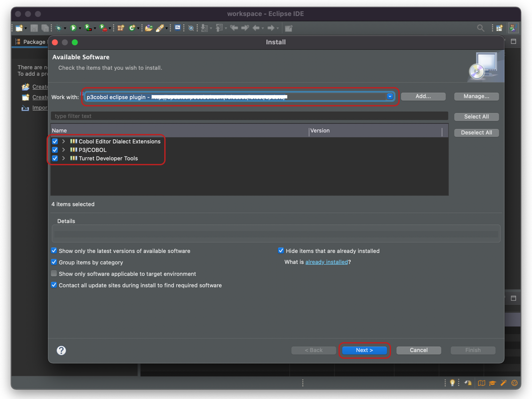Viewport: 532px width, 399px height.
Task: Click the Pin Editor icon in toolbar
Action: pyautogui.click(x=289, y=28)
